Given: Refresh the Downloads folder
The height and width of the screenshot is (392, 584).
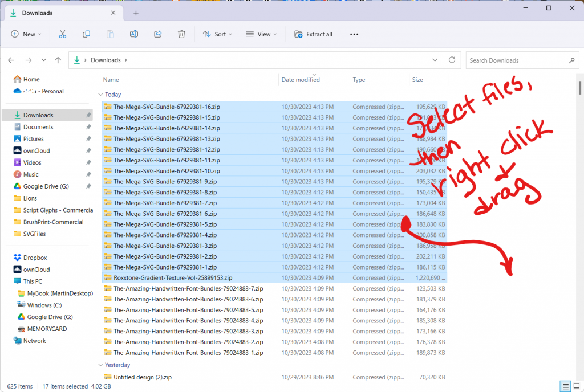Looking at the screenshot, I should coord(451,60).
